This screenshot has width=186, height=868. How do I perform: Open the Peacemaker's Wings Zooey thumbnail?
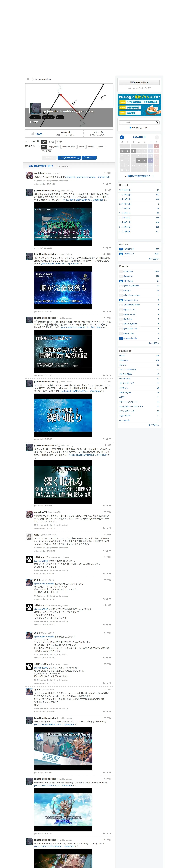click(x=63, y=749)
